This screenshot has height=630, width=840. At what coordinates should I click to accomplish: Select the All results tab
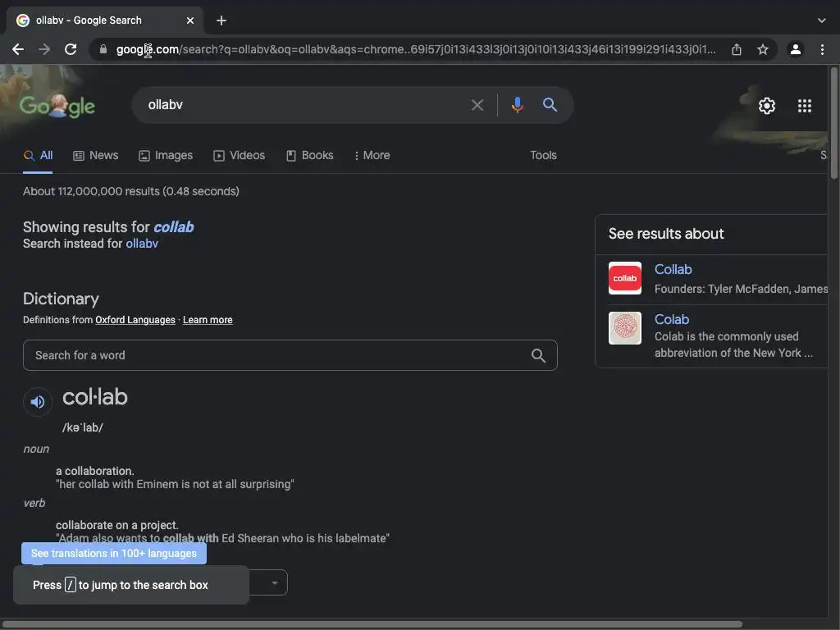click(x=38, y=155)
